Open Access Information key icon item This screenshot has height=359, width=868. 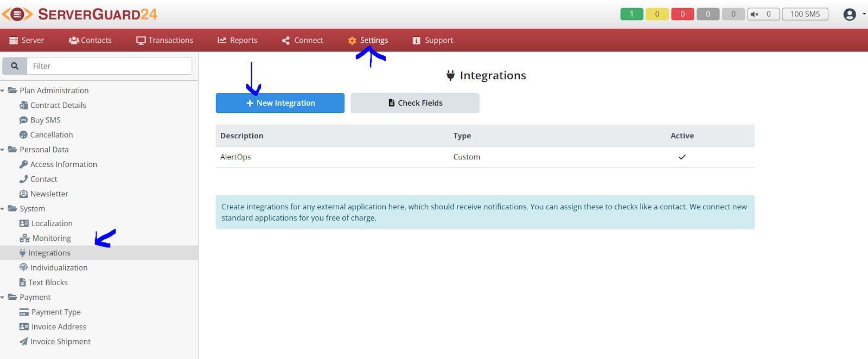(23, 164)
